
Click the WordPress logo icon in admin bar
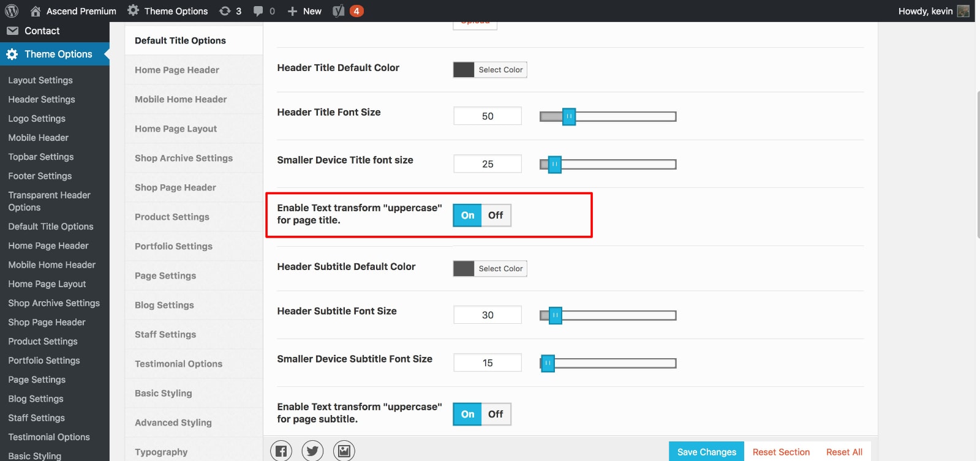(12, 11)
